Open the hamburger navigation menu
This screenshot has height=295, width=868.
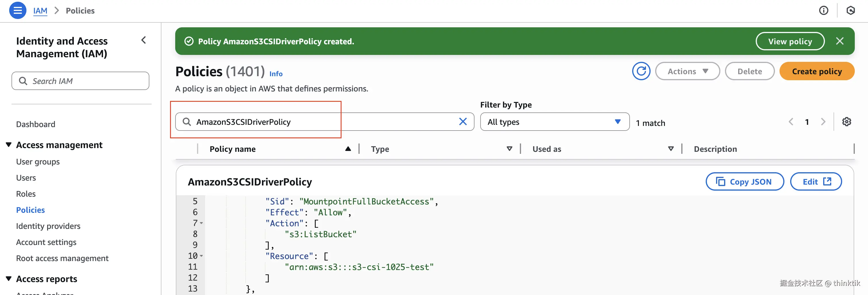18,10
